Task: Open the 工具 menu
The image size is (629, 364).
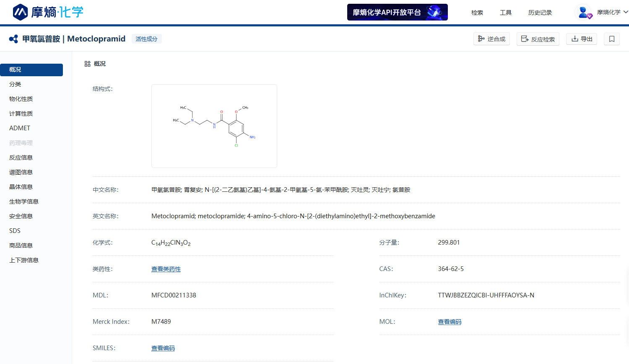Action: 506,13
